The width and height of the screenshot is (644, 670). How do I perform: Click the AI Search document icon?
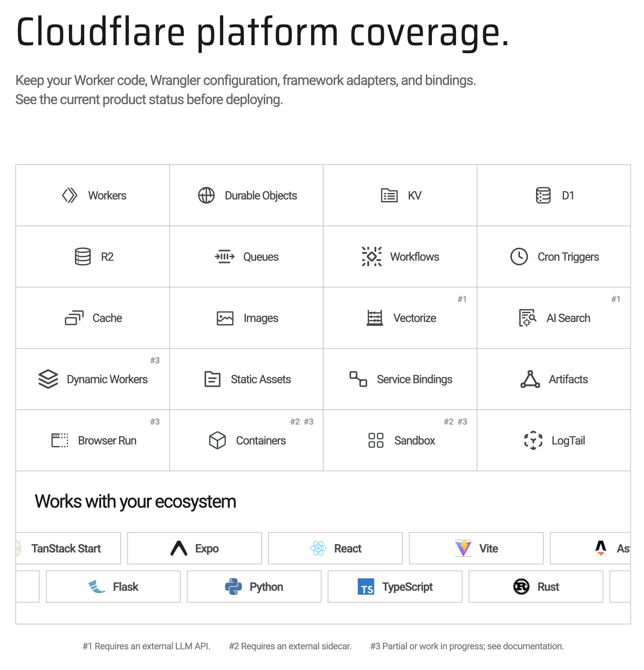coord(527,318)
